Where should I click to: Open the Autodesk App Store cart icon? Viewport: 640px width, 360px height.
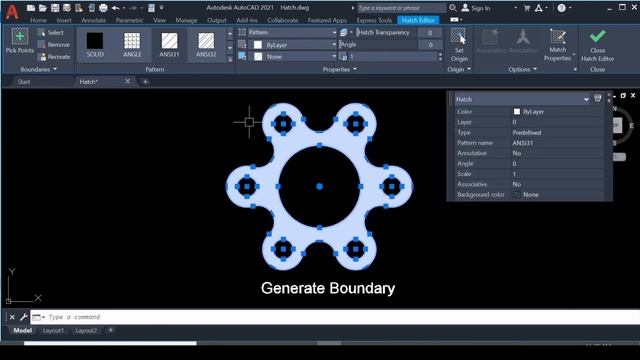pyautogui.click(x=527, y=8)
